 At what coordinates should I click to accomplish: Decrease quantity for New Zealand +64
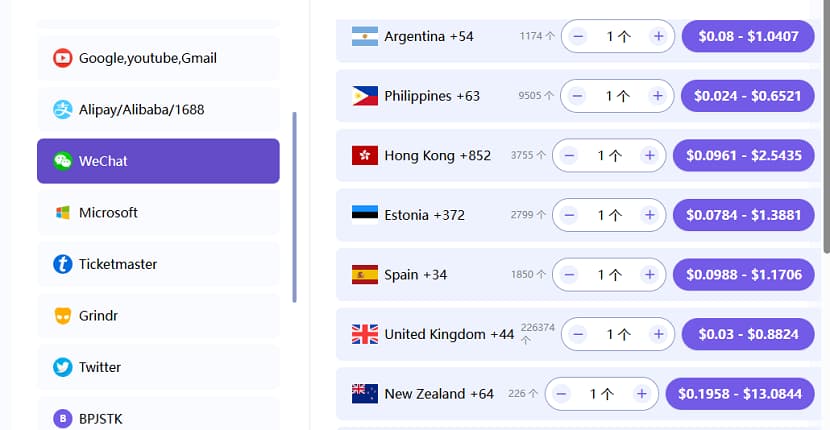(x=561, y=394)
